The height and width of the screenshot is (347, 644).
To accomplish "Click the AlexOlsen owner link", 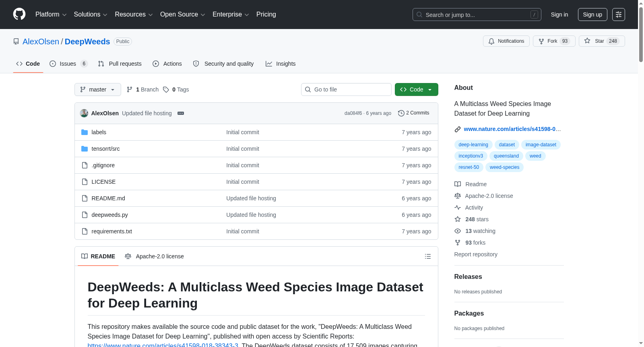I will tap(41, 42).
